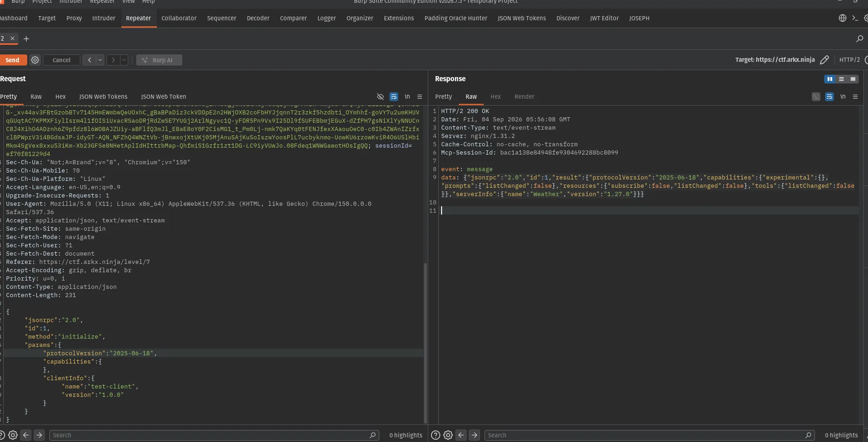Viewport: 868px width, 442px height.
Task: Open the globe browser icon
Action: [x=843, y=18]
